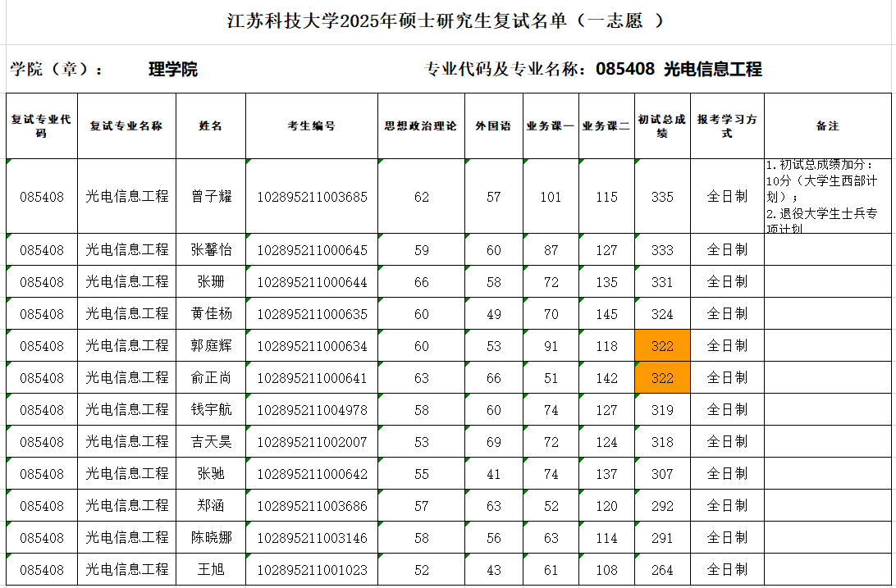Click the name cell 张珊
The width and height of the screenshot is (896, 588).
click(211, 282)
